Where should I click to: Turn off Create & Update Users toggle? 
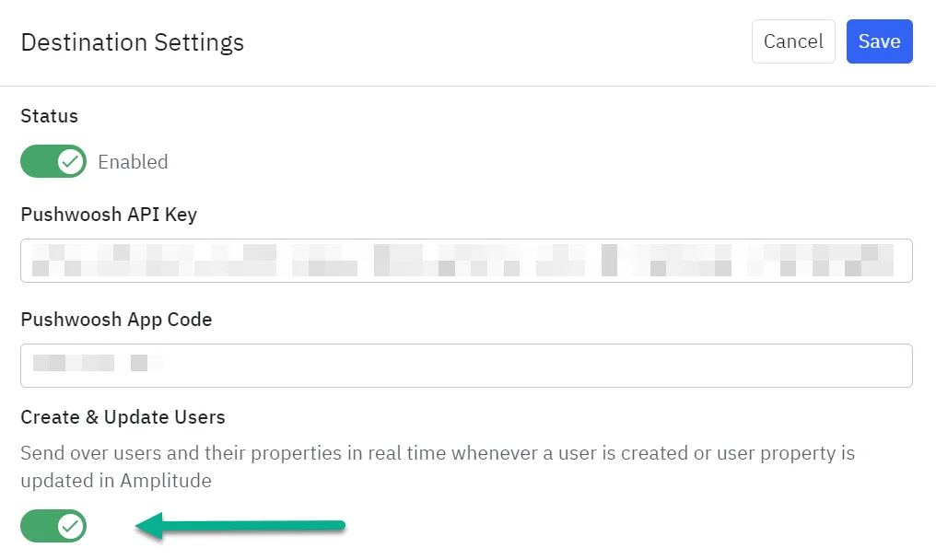(x=53, y=527)
